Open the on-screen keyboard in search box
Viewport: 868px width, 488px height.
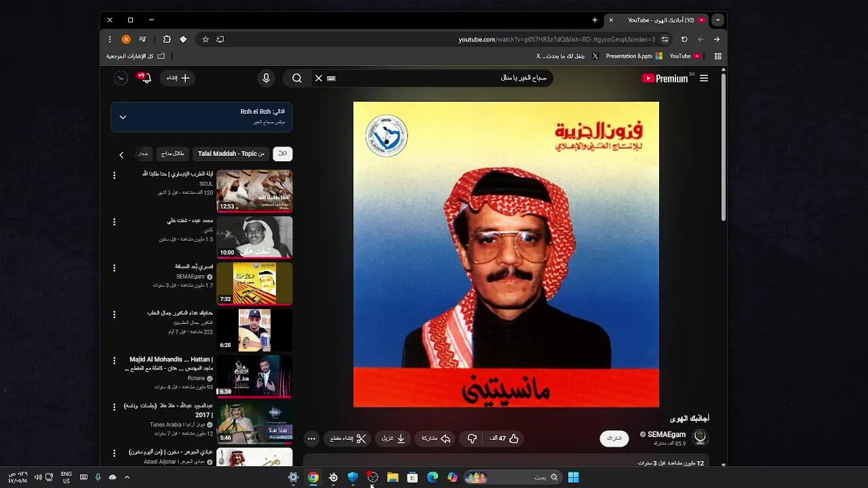[x=332, y=79]
